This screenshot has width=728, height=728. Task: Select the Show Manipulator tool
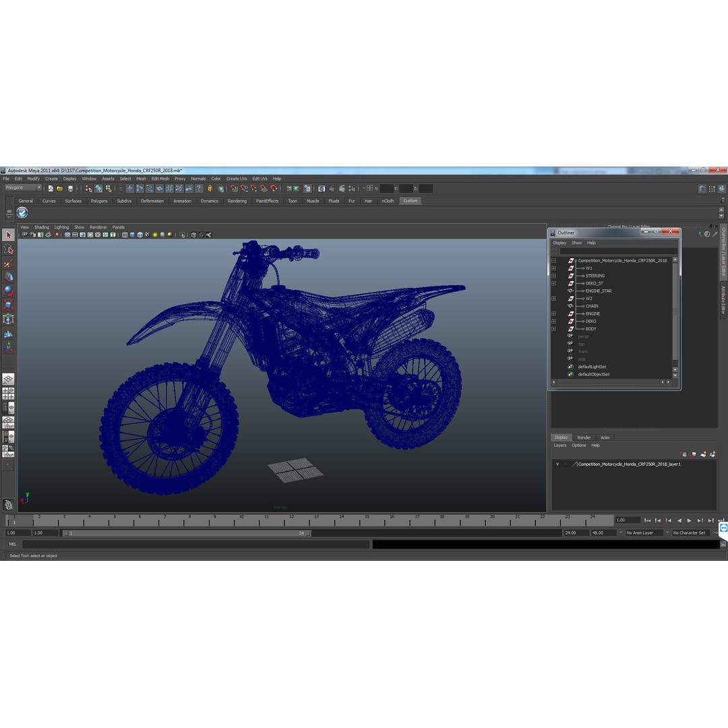pos(8,347)
